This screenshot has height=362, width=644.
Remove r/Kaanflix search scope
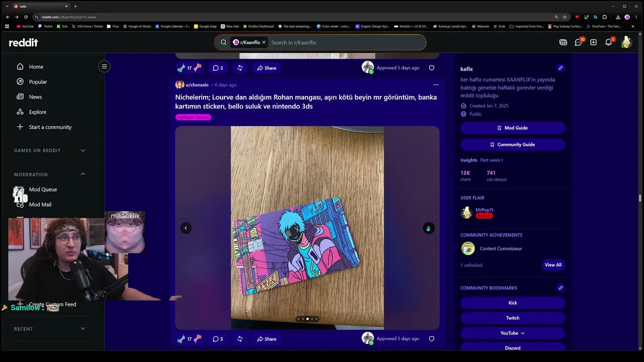click(x=264, y=43)
